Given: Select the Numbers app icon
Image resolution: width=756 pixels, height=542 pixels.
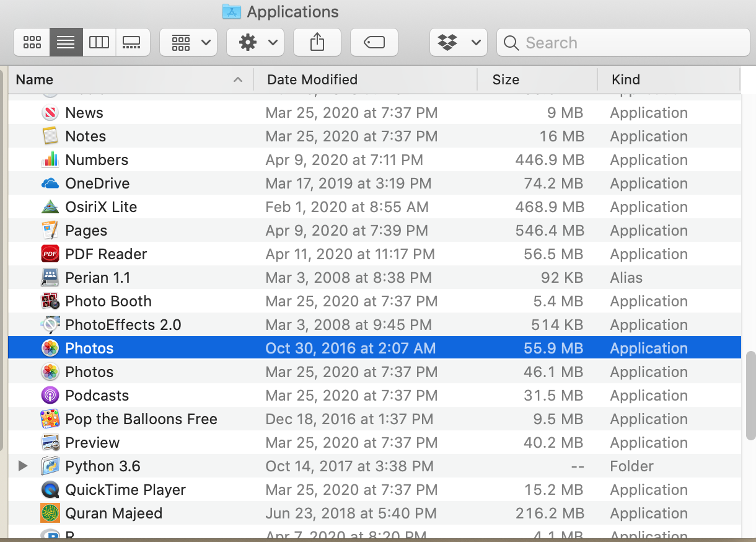Looking at the screenshot, I should pos(50,160).
